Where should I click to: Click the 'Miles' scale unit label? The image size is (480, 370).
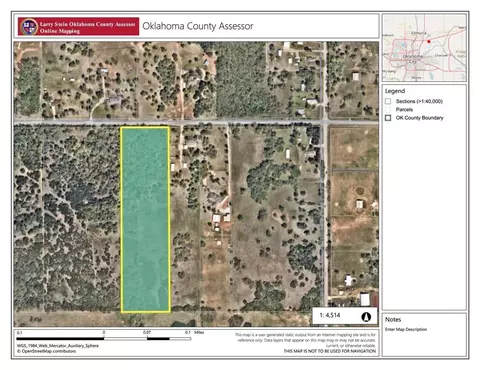pos(199,332)
